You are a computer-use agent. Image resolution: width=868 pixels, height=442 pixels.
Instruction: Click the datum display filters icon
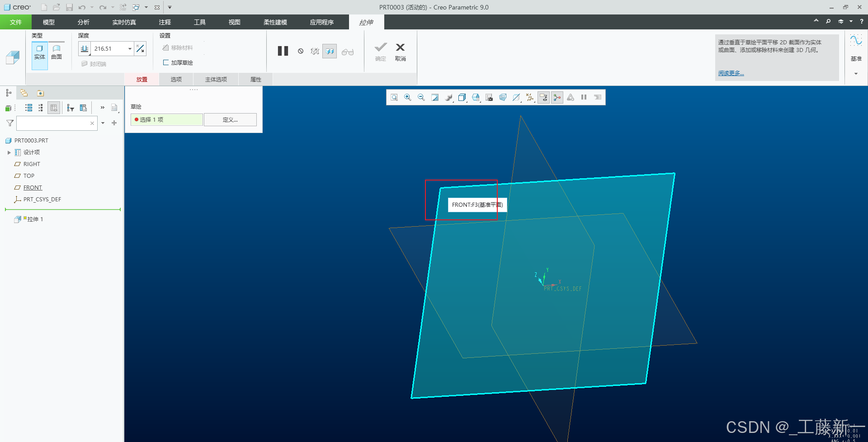[x=530, y=97]
